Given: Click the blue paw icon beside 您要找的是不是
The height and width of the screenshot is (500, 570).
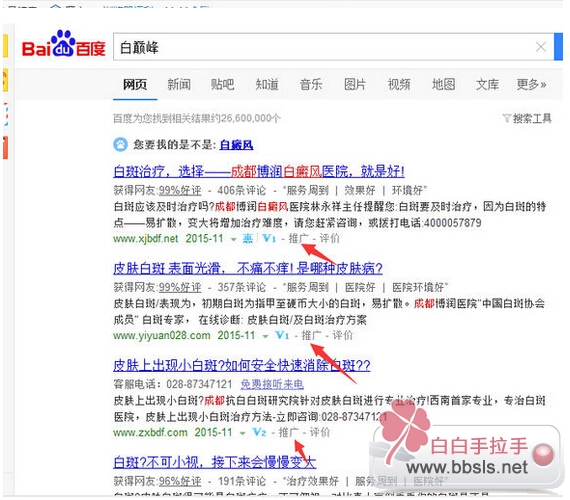Looking at the screenshot, I should click(x=120, y=145).
